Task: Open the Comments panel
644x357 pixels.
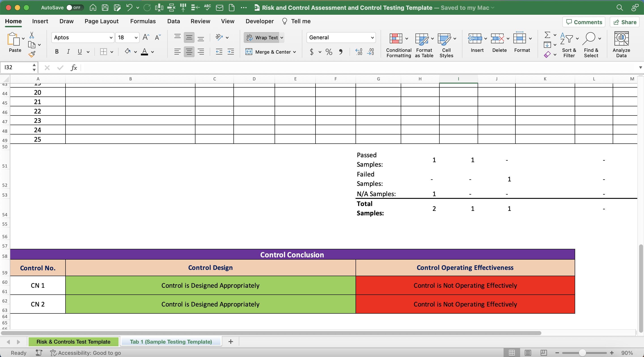Action: point(583,22)
